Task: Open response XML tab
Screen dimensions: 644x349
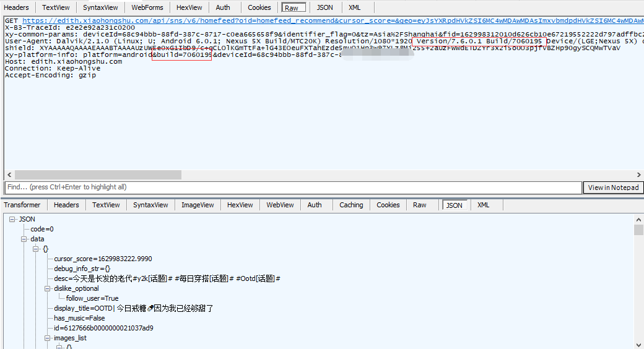Action: [484, 205]
